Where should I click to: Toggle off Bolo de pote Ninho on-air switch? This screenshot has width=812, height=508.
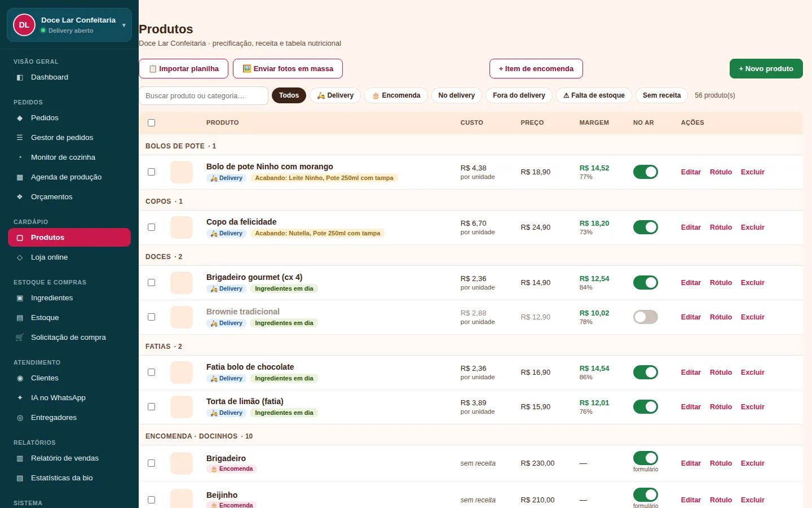click(x=646, y=172)
